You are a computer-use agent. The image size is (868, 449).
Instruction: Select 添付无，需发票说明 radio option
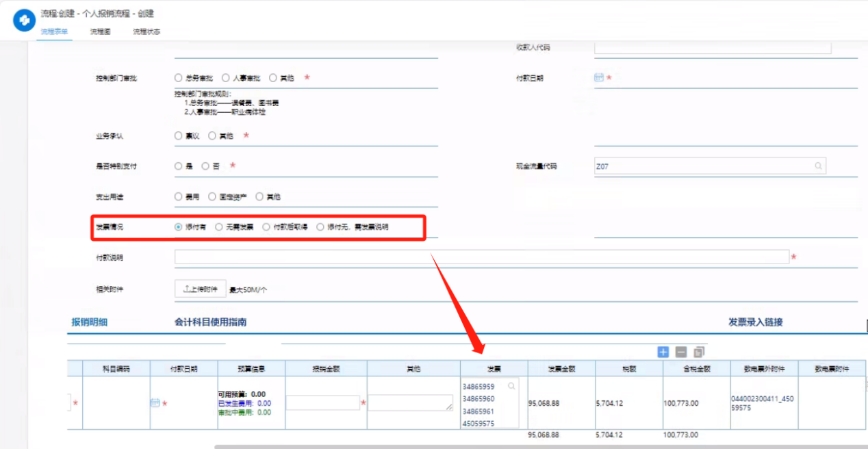[320, 227]
